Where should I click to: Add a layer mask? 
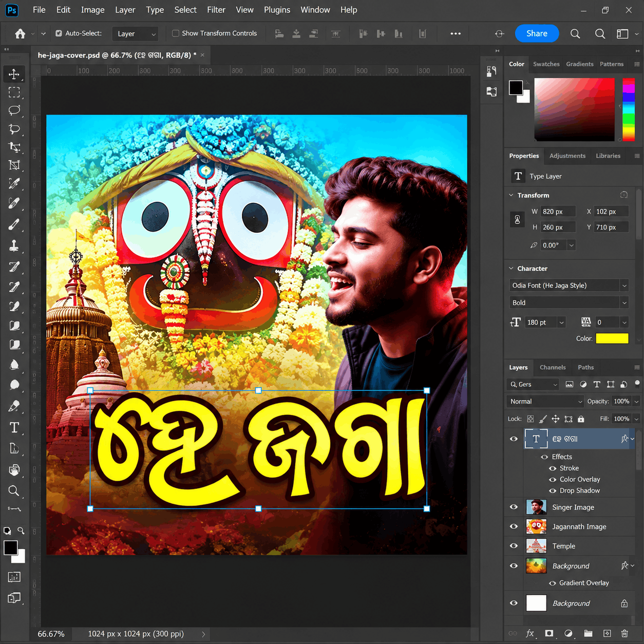549,633
